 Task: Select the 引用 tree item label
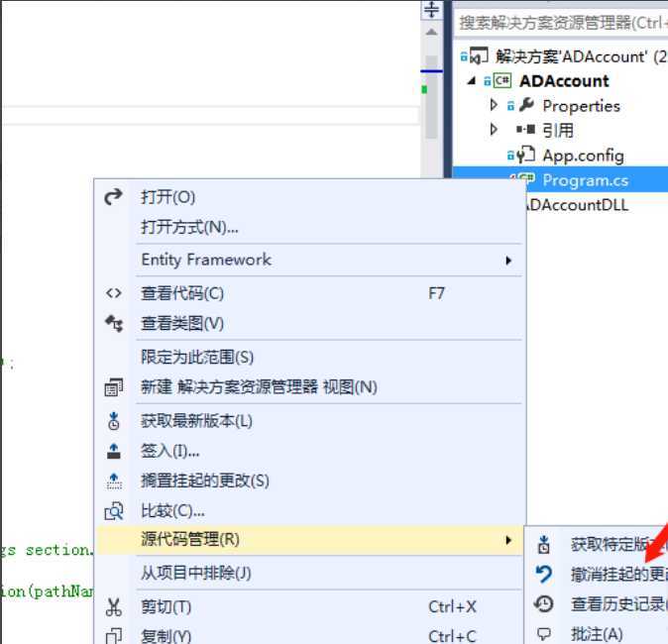click(x=558, y=130)
